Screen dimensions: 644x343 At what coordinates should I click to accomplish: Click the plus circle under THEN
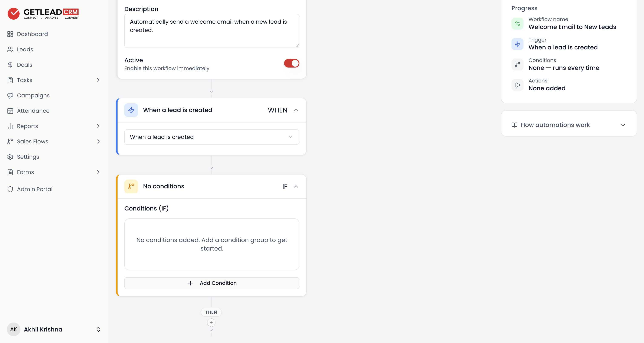[x=211, y=323]
